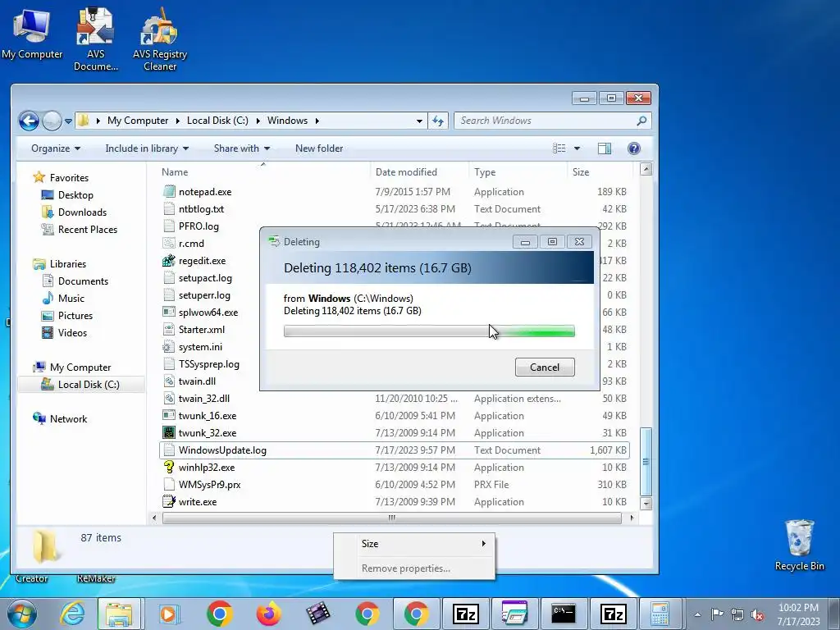840x630 pixels.
Task: Expand the Windows breadcrumb arrow
Action: 317,121
